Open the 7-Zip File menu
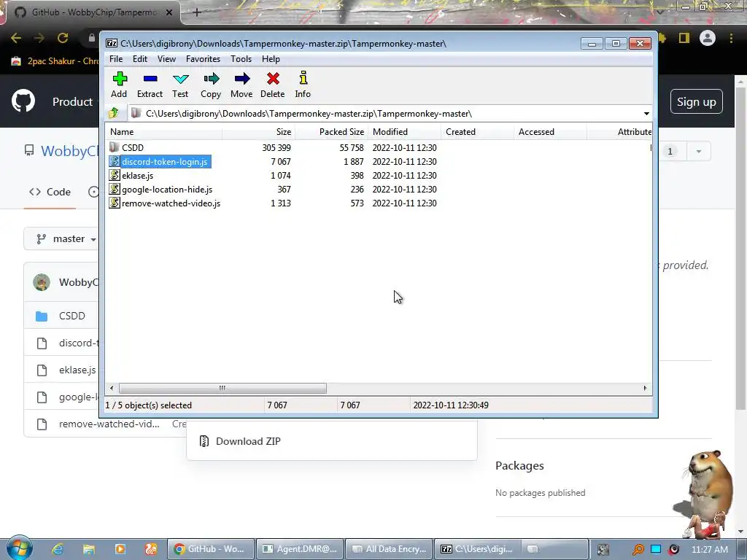747x560 pixels. pyautogui.click(x=116, y=59)
